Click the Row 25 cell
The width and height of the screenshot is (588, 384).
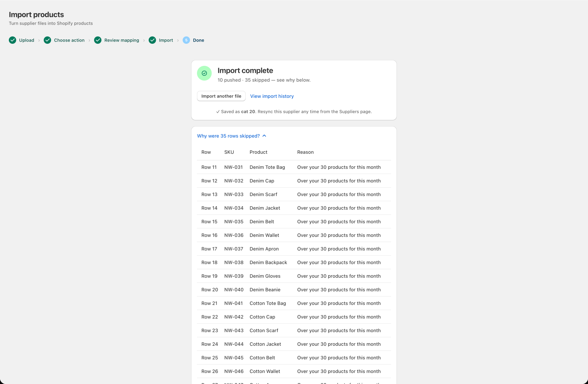(x=209, y=358)
